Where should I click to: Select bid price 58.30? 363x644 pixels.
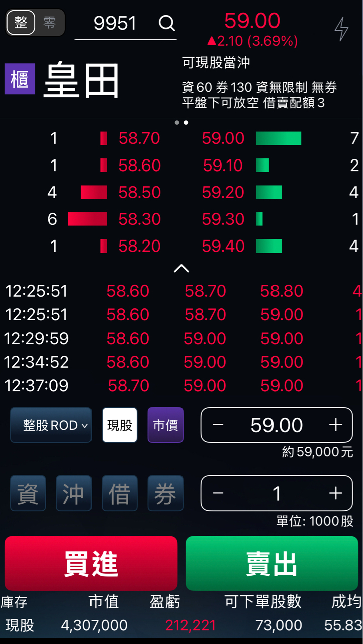(x=139, y=219)
